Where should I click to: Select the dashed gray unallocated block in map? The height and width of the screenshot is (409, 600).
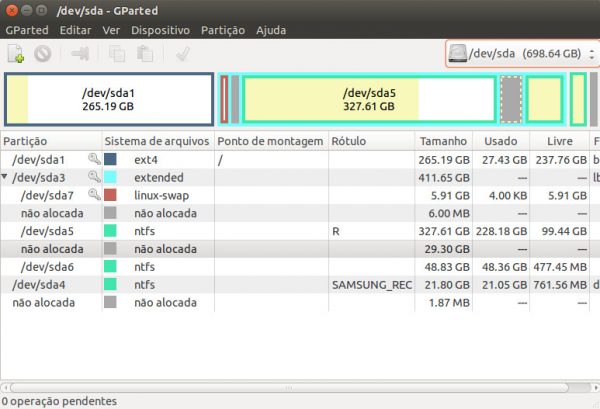pos(511,99)
